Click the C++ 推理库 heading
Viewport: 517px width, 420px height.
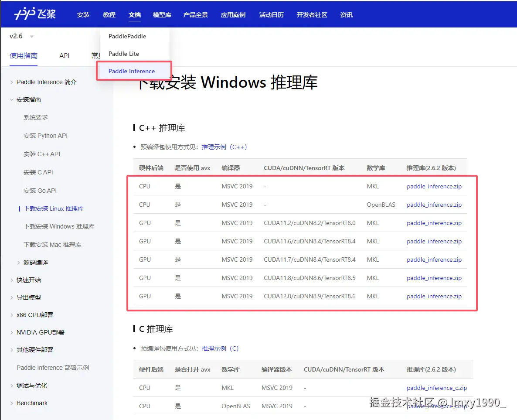[162, 128]
